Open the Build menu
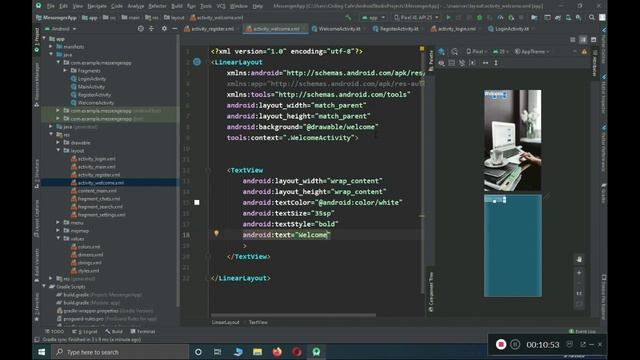640x360 pixels. coord(177,6)
